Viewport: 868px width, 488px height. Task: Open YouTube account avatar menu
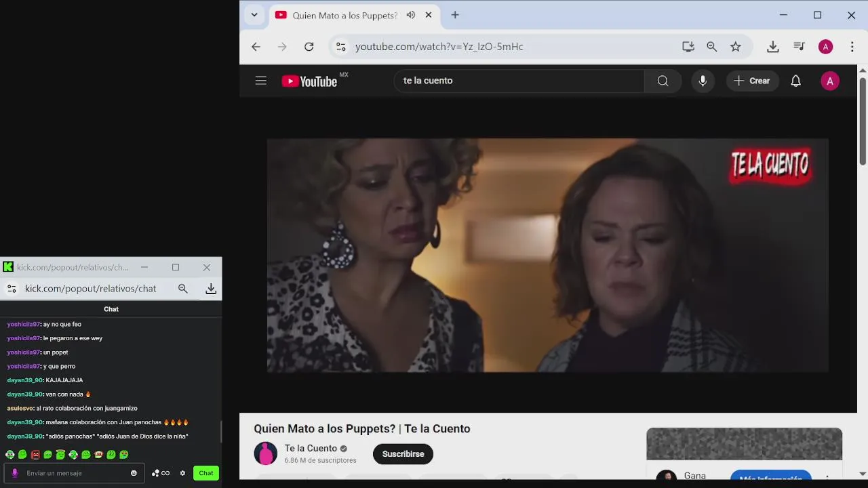[x=829, y=81]
